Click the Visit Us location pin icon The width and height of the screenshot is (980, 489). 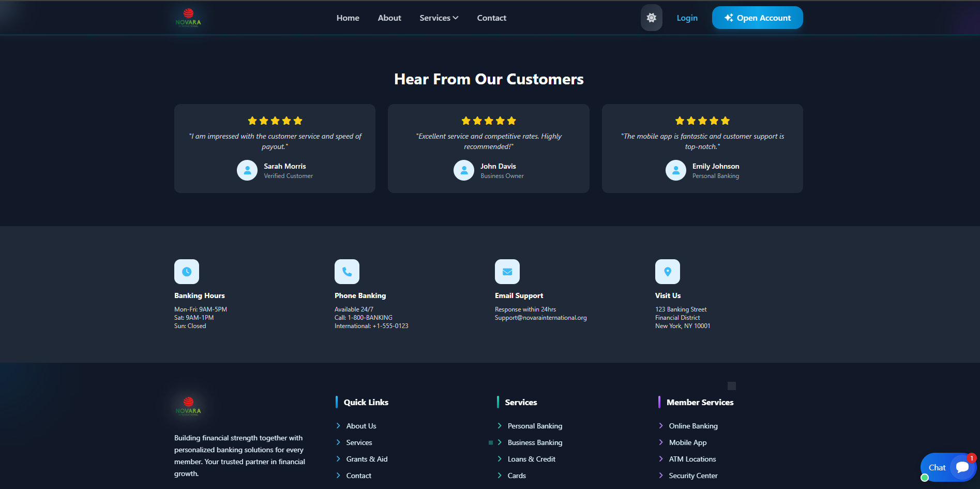tap(668, 272)
